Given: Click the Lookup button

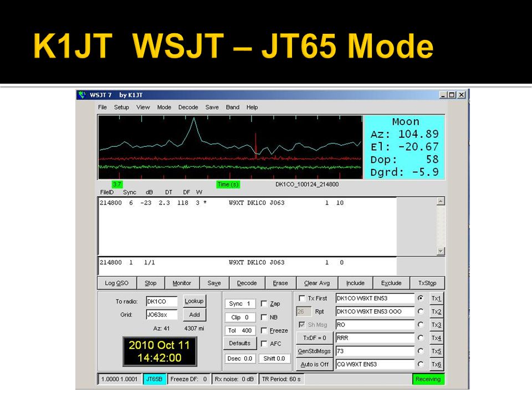Looking at the screenshot, I should [x=194, y=301].
